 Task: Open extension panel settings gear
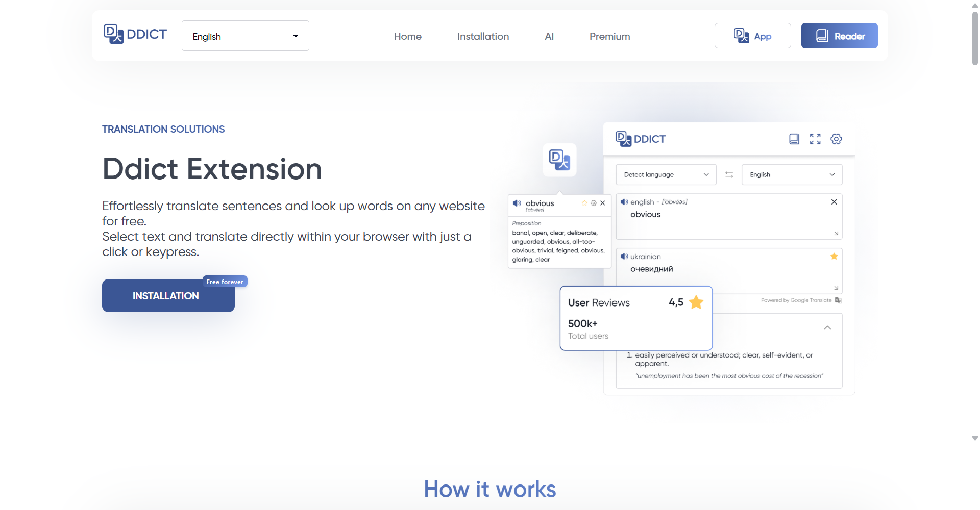click(836, 139)
